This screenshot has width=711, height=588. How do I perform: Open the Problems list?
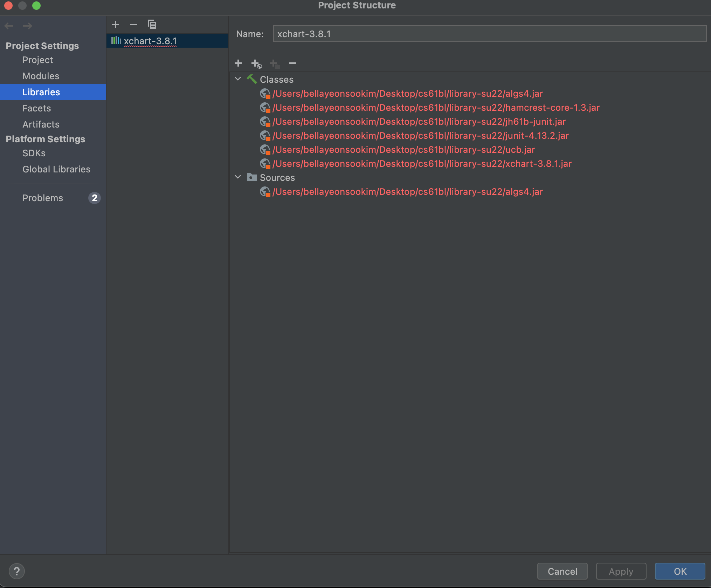pyautogui.click(x=43, y=198)
